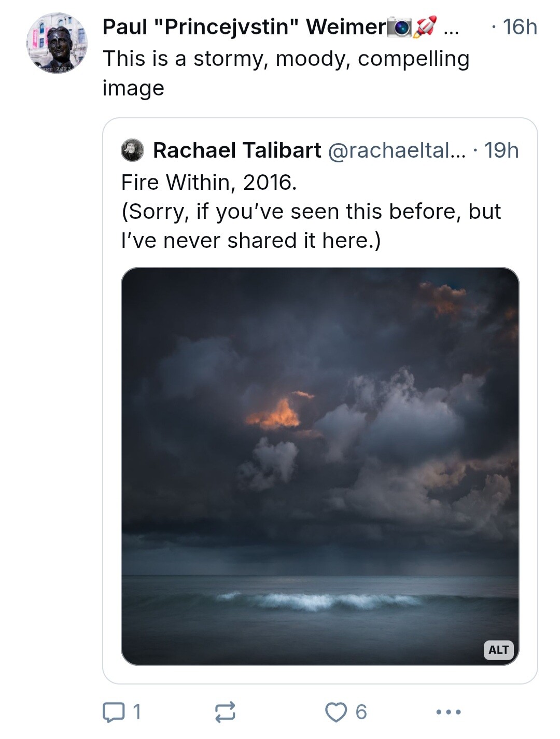Click the reply count number 1

[137, 712]
